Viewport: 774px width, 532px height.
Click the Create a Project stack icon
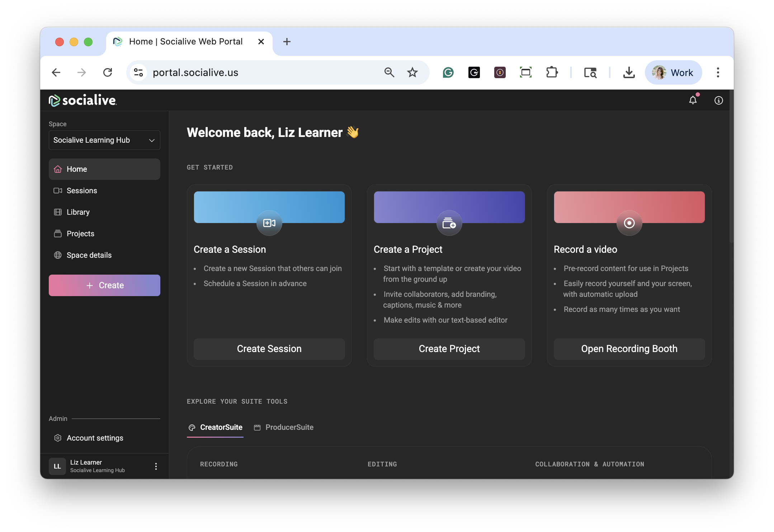pos(449,223)
